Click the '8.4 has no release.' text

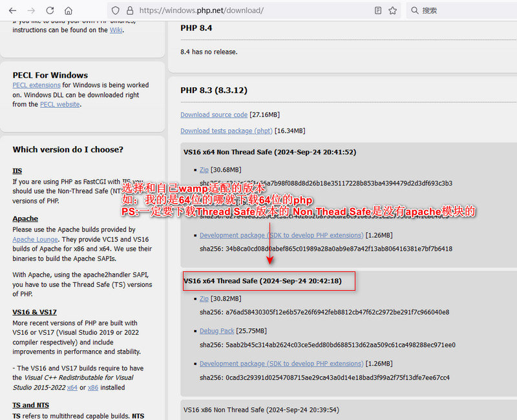pos(209,52)
